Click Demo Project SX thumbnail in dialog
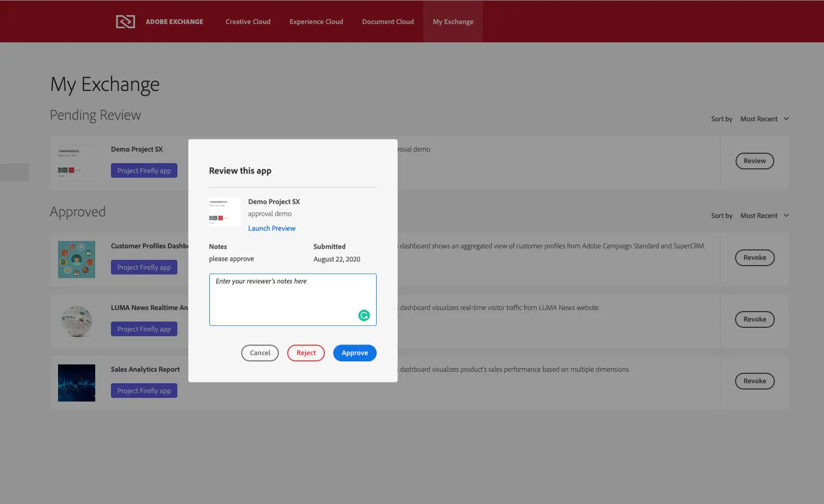This screenshot has width=824, height=504. pyautogui.click(x=224, y=211)
